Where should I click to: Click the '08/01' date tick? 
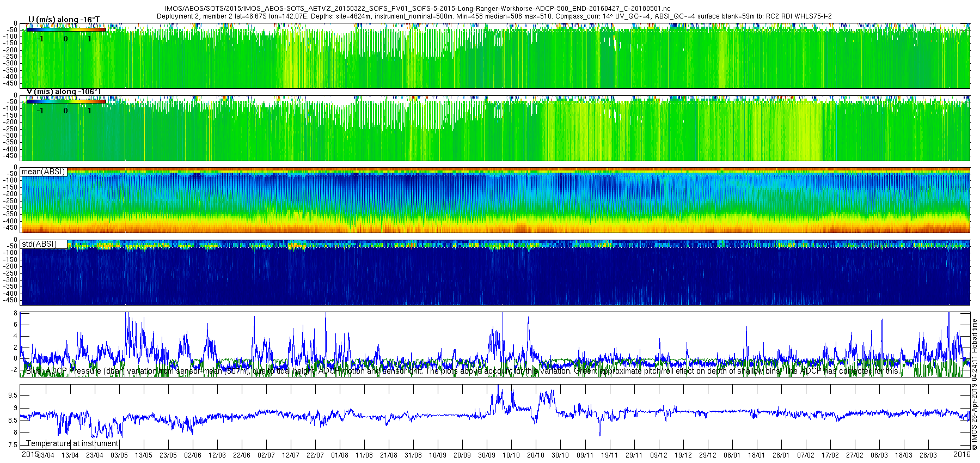pos(732,455)
